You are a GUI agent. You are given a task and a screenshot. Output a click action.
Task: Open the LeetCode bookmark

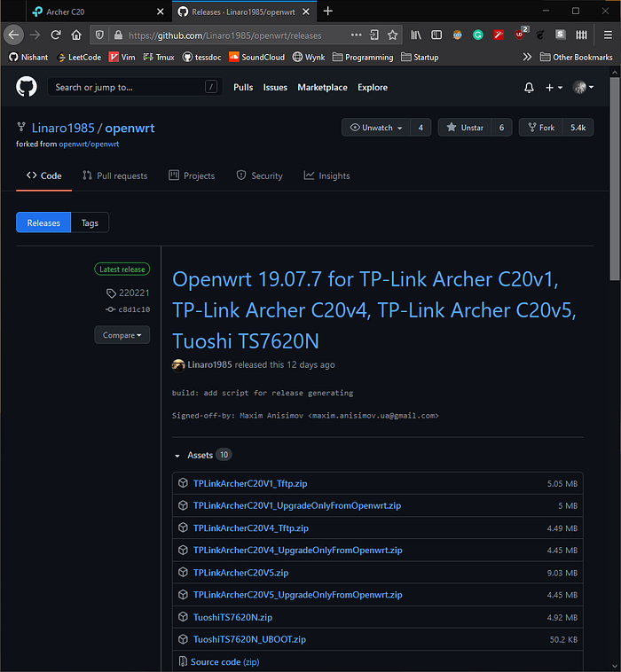coord(79,57)
